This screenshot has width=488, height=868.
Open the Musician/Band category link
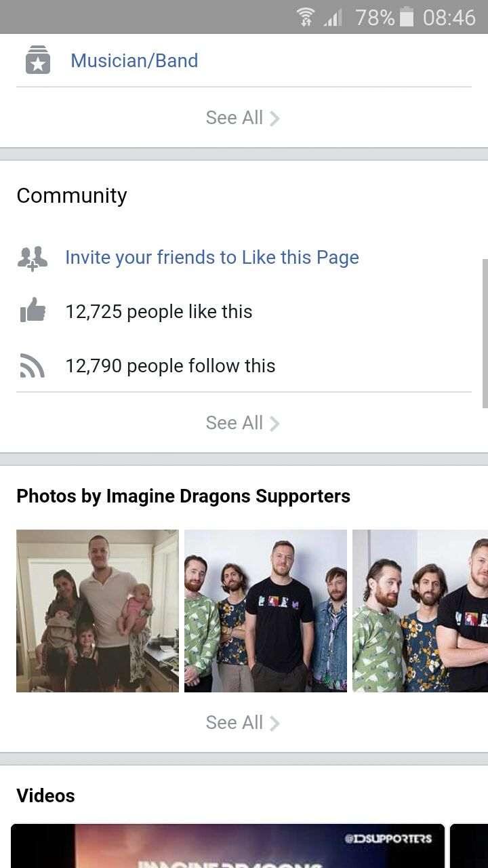coord(134,60)
